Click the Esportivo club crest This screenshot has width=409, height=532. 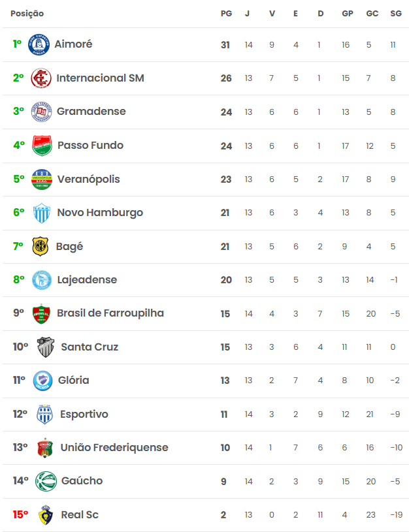[x=44, y=414]
